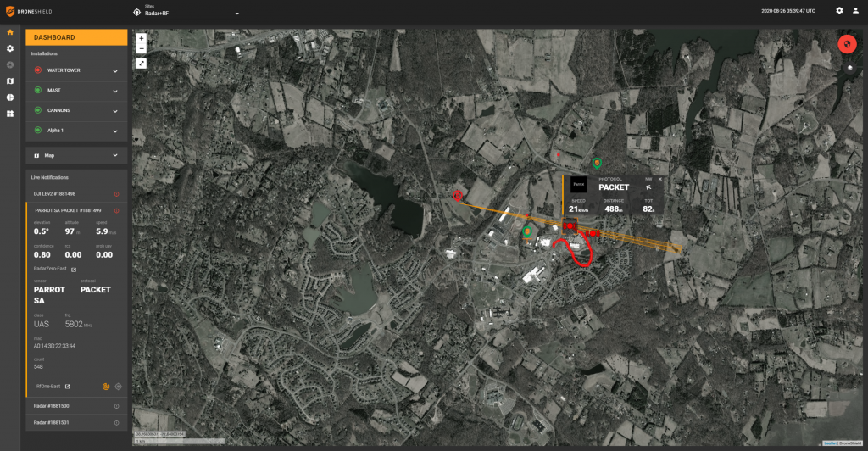Click the red shield alert button on map
The height and width of the screenshot is (451, 868).
pos(847,44)
